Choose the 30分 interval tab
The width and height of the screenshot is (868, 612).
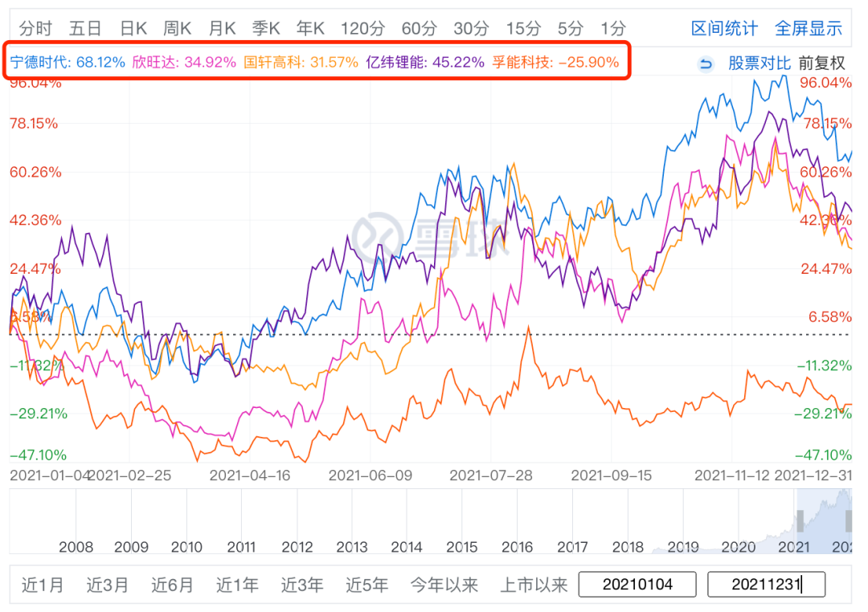pyautogui.click(x=471, y=28)
